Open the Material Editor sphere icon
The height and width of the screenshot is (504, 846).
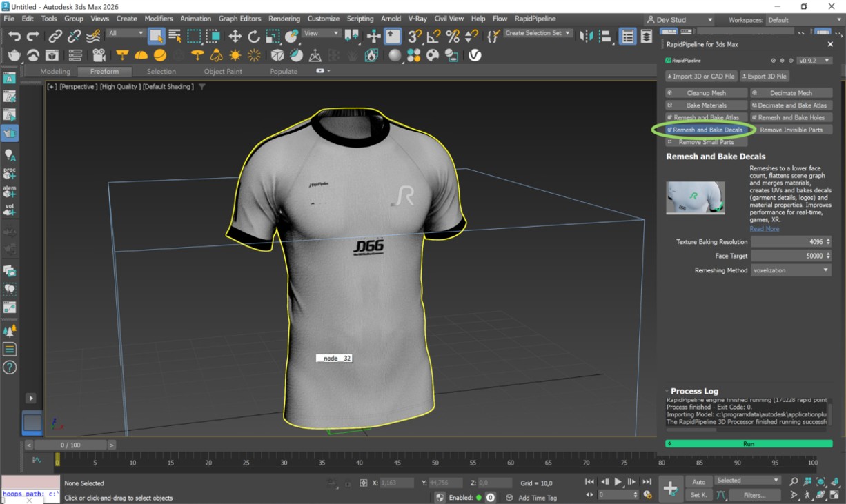click(x=395, y=55)
